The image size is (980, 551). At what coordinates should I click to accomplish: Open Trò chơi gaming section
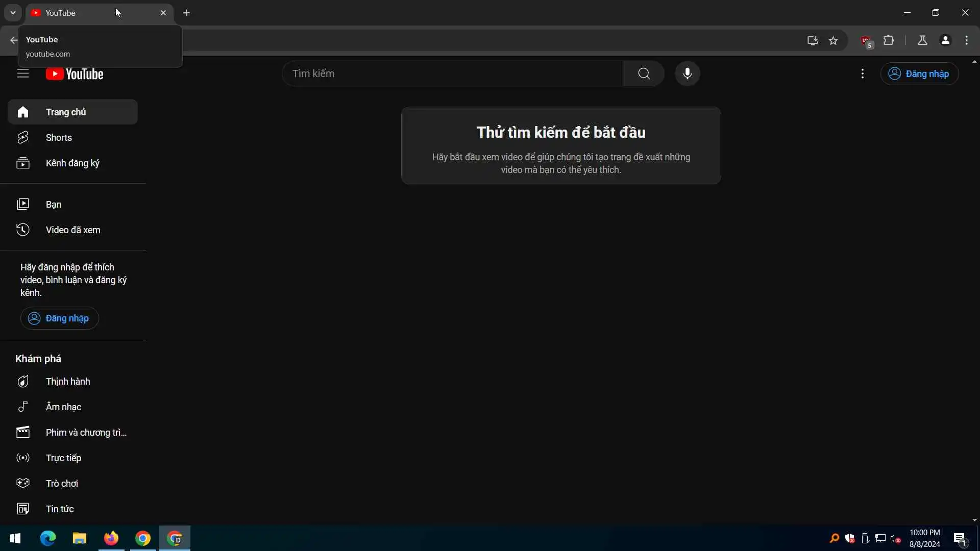click(62, 484)
